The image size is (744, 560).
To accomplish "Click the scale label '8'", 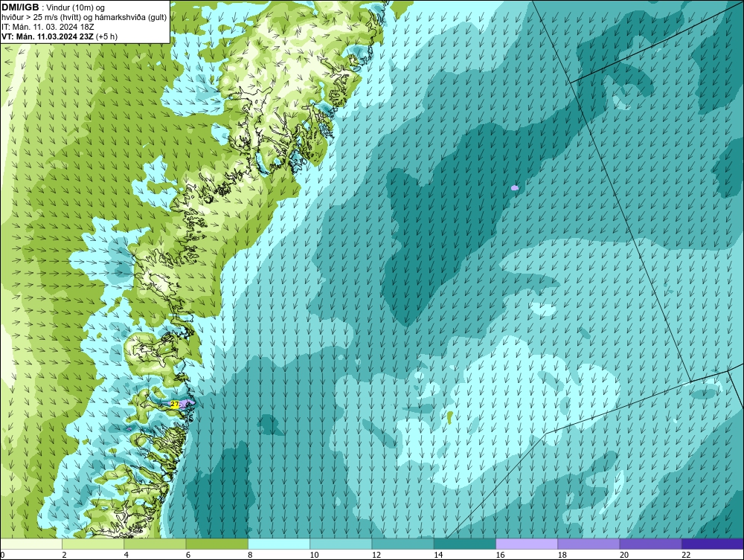I will tap(250, 555).
